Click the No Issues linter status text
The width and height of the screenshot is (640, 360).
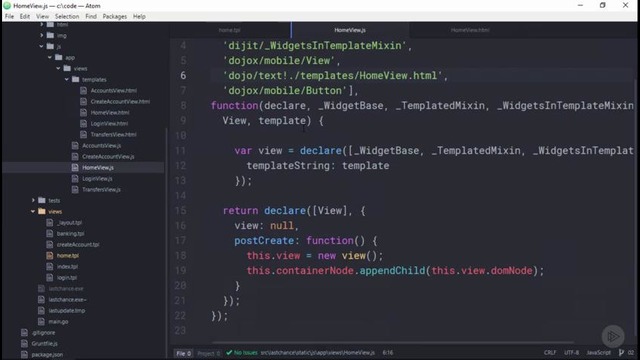point(246,352)
